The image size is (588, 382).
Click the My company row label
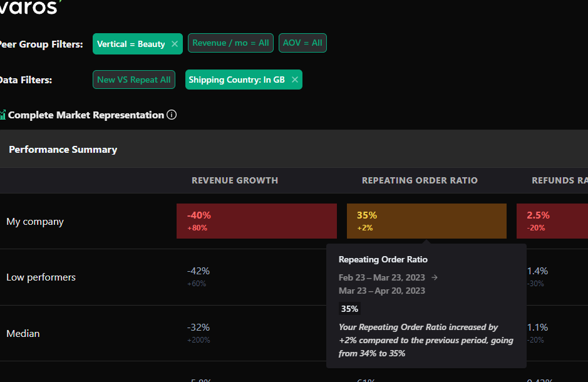pos(35,222)
